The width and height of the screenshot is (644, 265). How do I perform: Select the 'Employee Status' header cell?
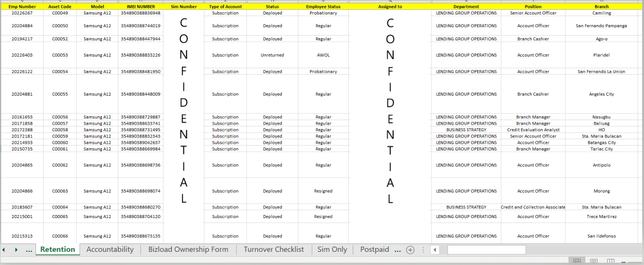click(x=323, y=7)
